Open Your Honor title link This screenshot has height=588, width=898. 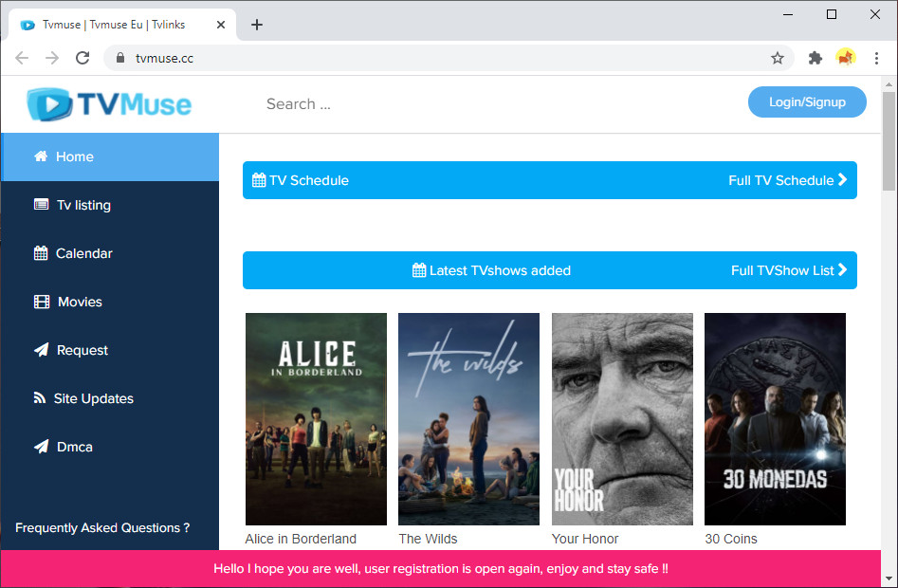585,539
